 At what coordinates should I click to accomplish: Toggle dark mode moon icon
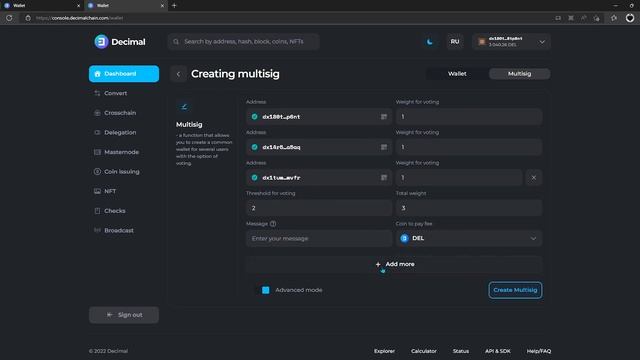click(429, 42)
